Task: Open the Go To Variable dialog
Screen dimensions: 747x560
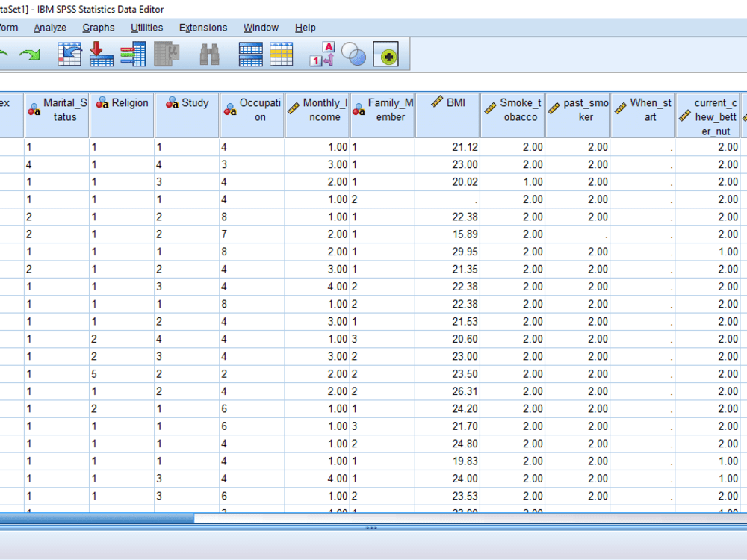Action: 101,54
